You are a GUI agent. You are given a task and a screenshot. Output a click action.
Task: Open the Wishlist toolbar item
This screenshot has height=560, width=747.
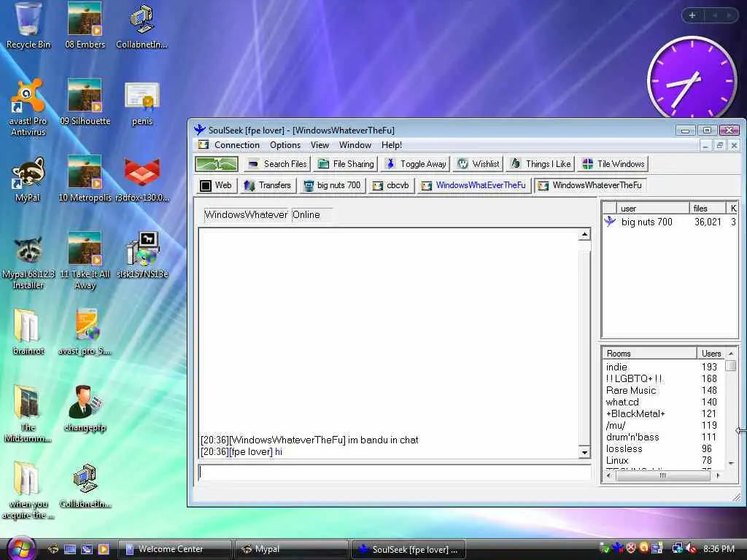tap(478, 164)
